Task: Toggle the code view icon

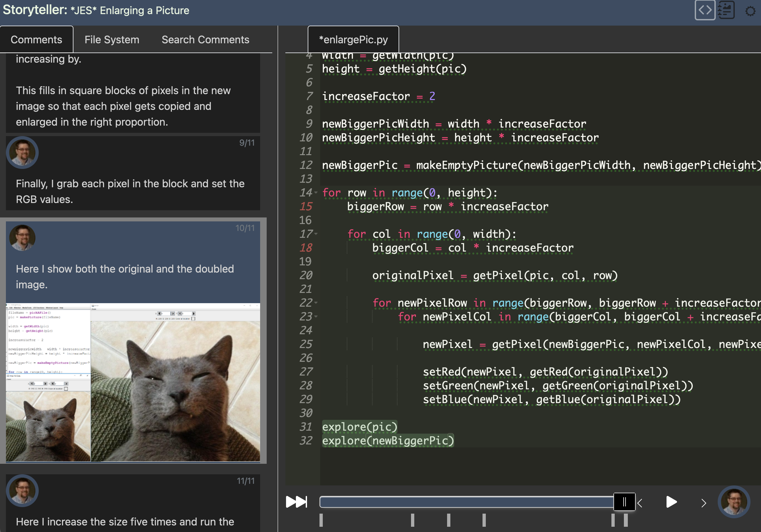Action: click(705, 10)
